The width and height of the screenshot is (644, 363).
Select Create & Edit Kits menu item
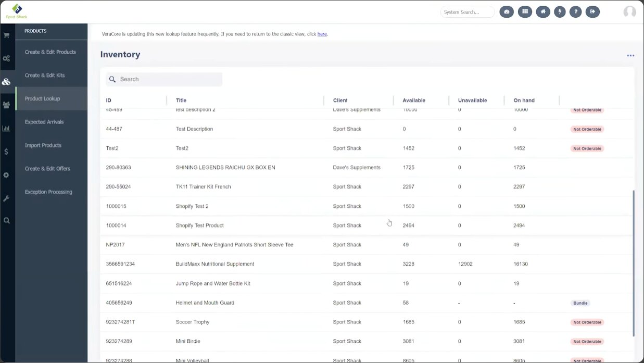tap(45, 76)
